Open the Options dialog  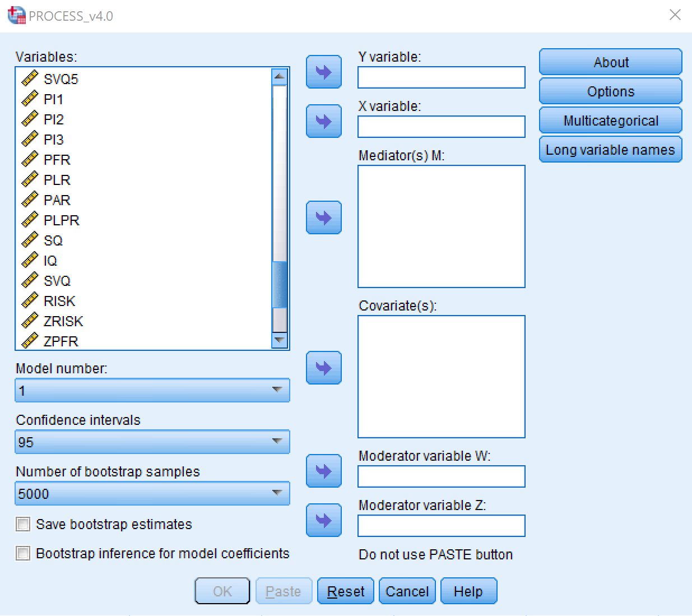(x=610, y=91)
